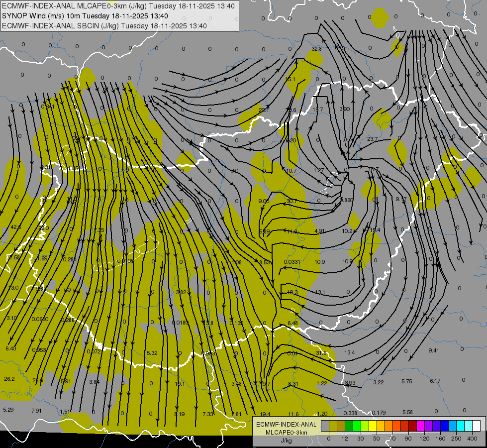Viewport: 487px width, 448px height.
Task: Click the map value 15.1
Action: pos(290,79)
